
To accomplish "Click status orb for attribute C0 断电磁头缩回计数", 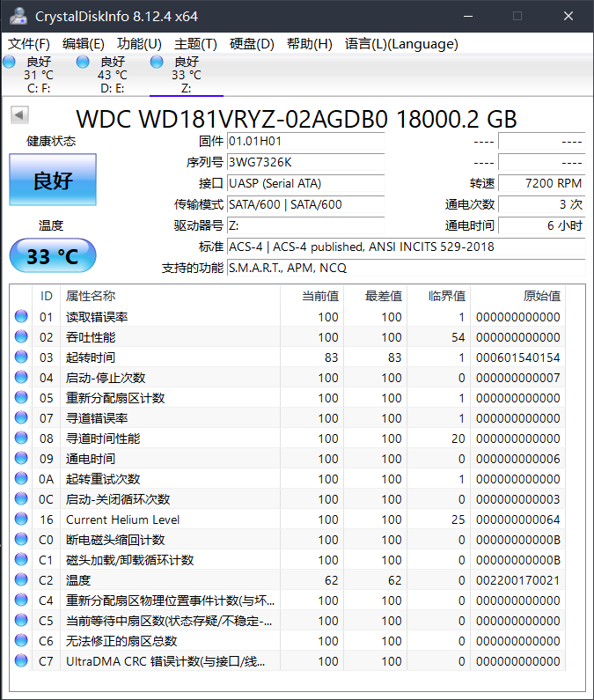I will [x=21, y=539].
